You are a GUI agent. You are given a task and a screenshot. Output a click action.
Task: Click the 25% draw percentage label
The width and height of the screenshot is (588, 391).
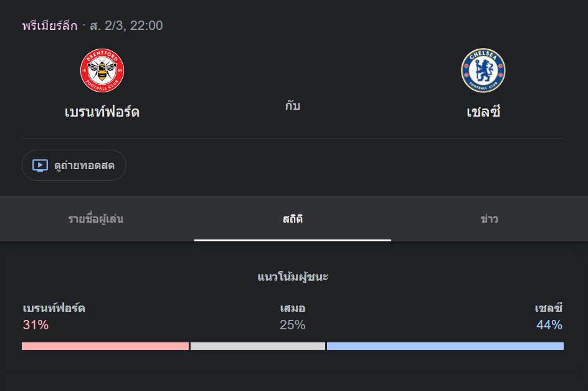click(292, 325)
